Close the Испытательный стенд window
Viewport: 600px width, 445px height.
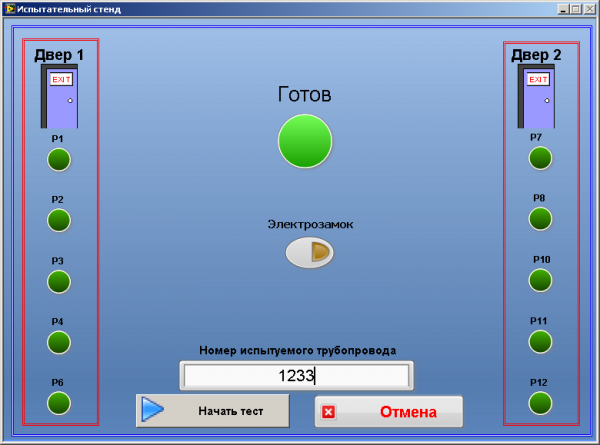(x=589, y=9)
